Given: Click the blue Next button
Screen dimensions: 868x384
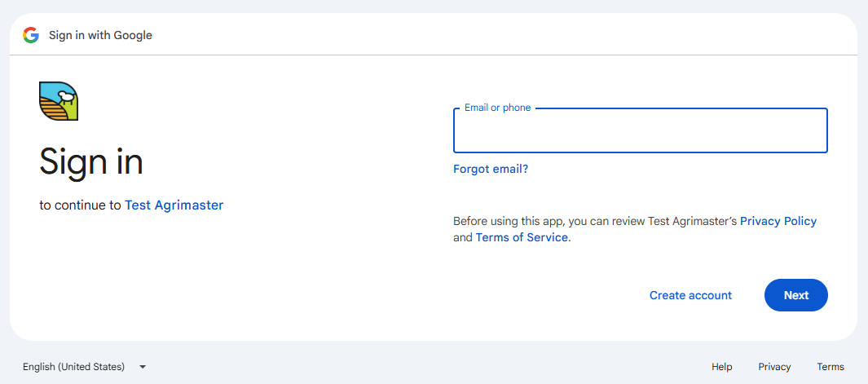Looking at the screenshot, I should point(796,295).
